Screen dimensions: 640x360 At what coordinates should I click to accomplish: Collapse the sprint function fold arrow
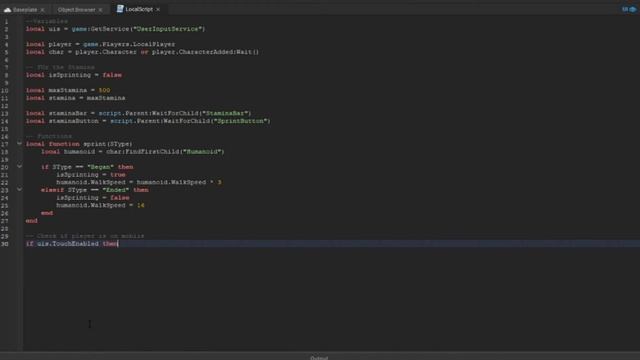tap(19, 144)
